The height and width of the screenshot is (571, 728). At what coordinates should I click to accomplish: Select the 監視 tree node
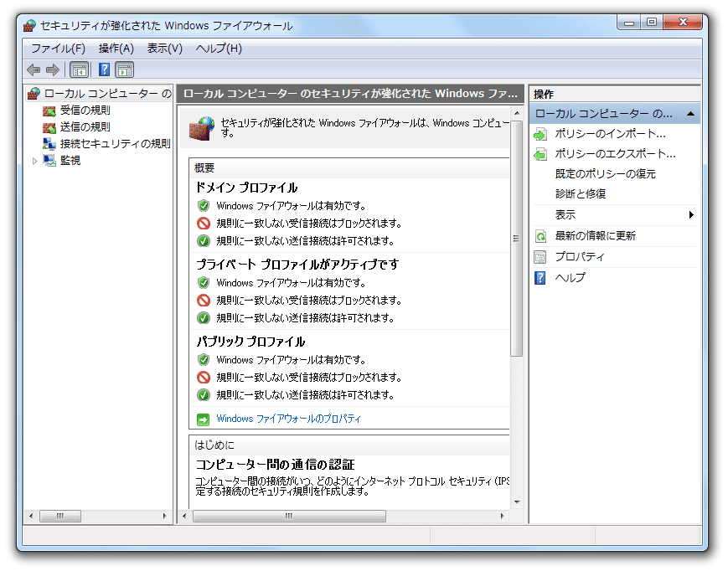70,161
